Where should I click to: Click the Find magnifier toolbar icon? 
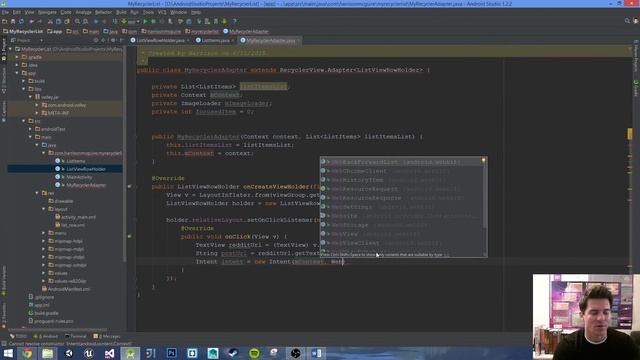(77, 21)
